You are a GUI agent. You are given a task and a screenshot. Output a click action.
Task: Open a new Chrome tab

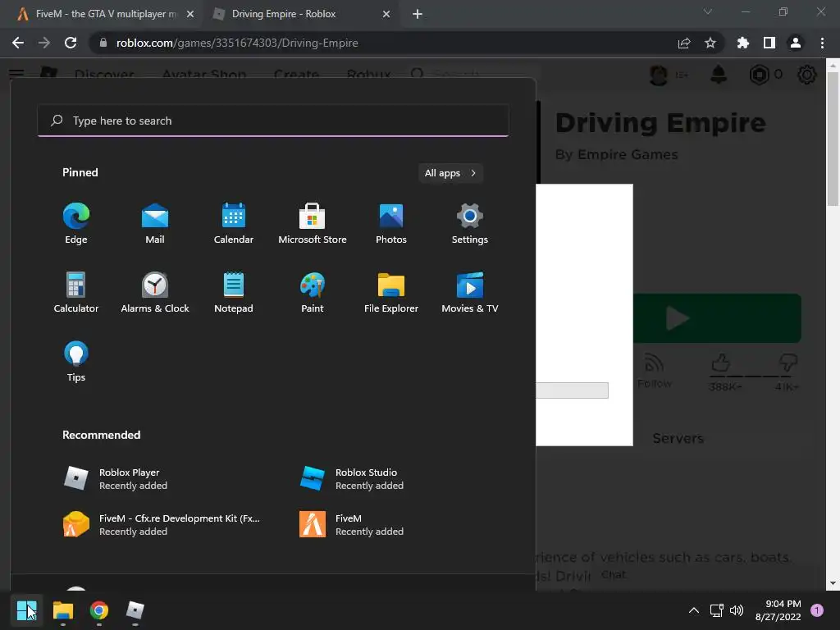[418, 14]
